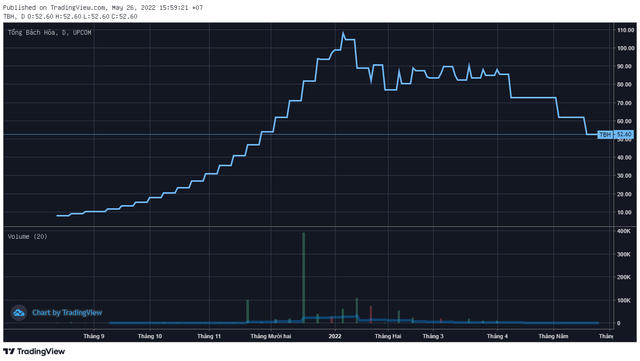Image resolution: width=640 pixels, height=361 pixels.
Task: Click the 'Tháng 4' time axis label
Action: click(x=497, y=336)
